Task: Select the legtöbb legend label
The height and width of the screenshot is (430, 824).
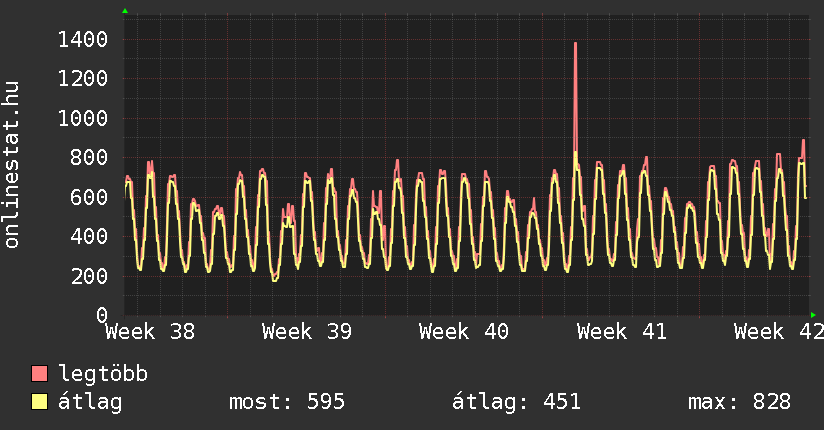Action: coord(103,375)
